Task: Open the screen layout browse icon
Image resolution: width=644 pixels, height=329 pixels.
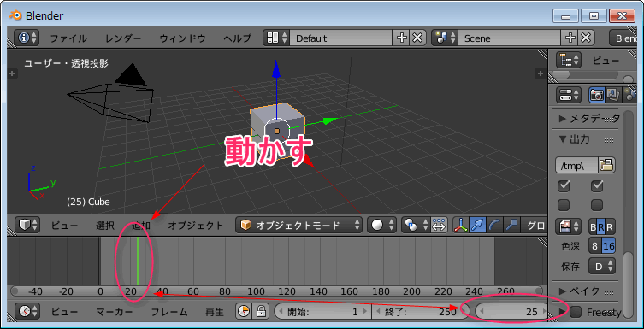Action: [x=276, y=38]
